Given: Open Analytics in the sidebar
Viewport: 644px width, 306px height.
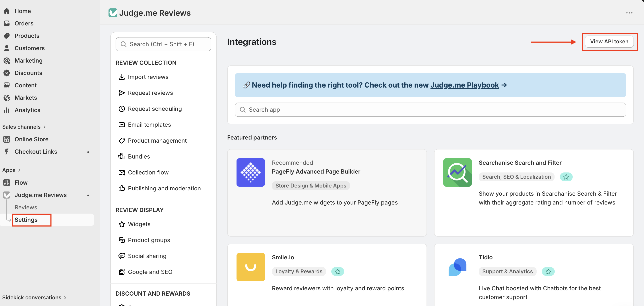Looking at the screenshot, I should coord(27,110).
